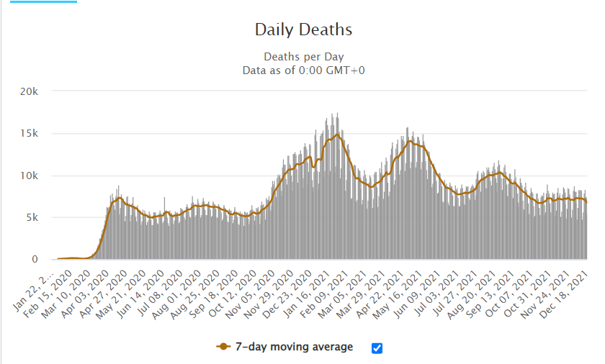605x364 pixels.
Task: Click the orange legend line marker icon
Action: point(223,347)
